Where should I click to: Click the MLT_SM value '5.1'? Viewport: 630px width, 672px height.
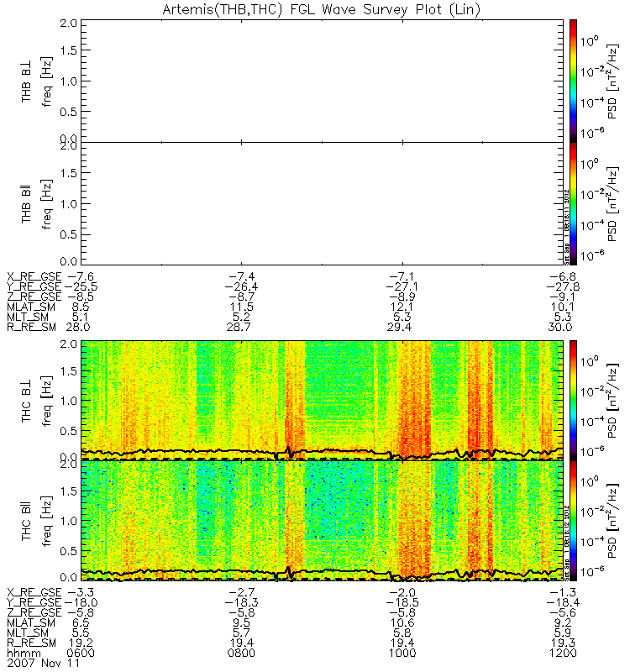(81, 318)
